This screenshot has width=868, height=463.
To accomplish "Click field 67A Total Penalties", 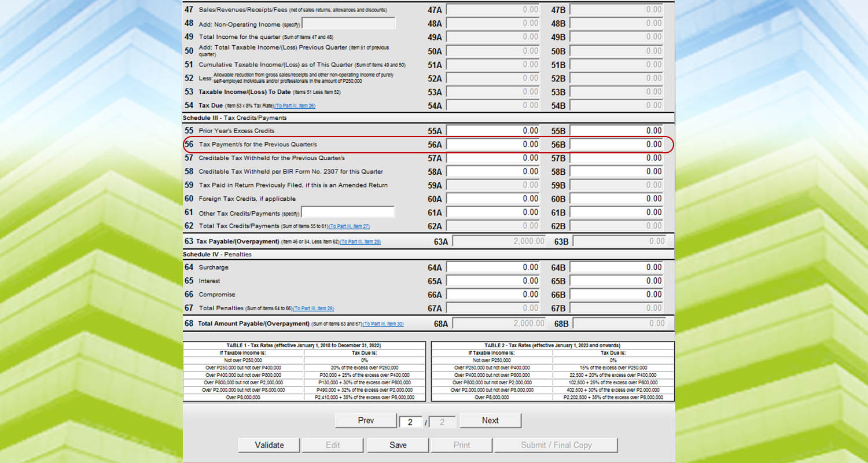I will 494,308.
